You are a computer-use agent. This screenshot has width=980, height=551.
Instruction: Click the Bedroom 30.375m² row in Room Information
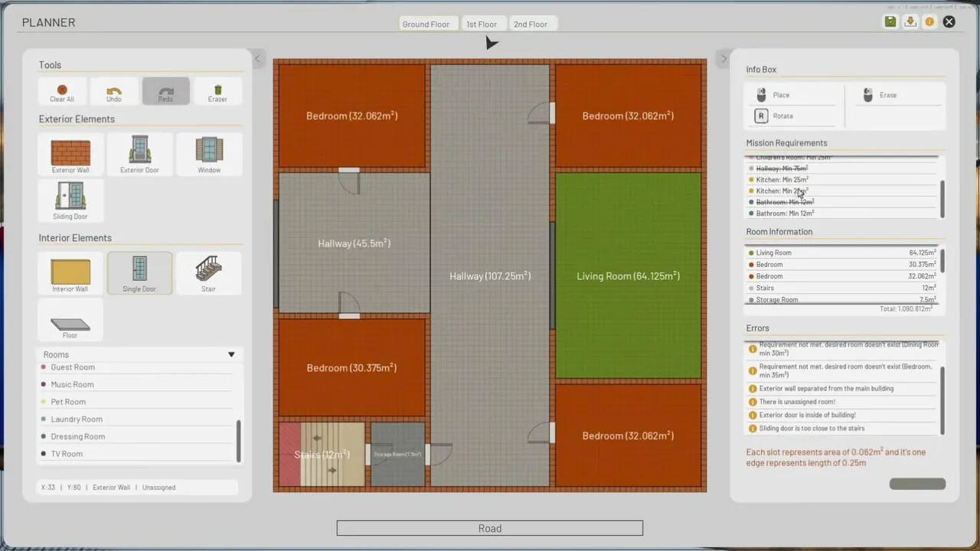click(842, 265)
